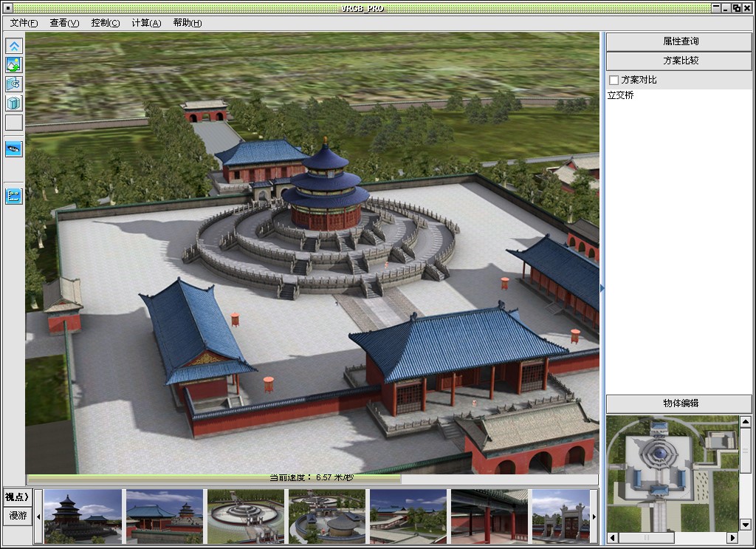Click the measurement ruler icon
The width and height of the screenshot is (756, 549).
click(14, 196)
